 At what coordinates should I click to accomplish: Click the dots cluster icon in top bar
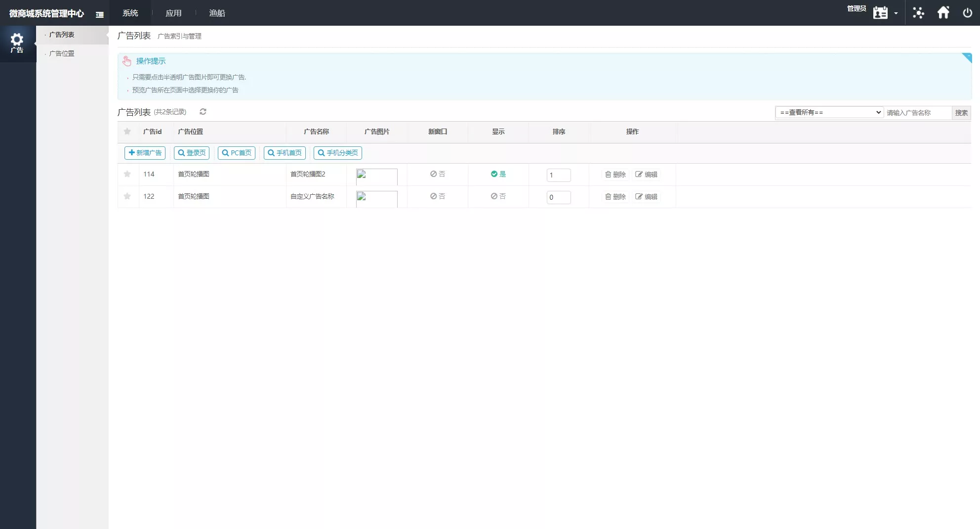point(918,13)
